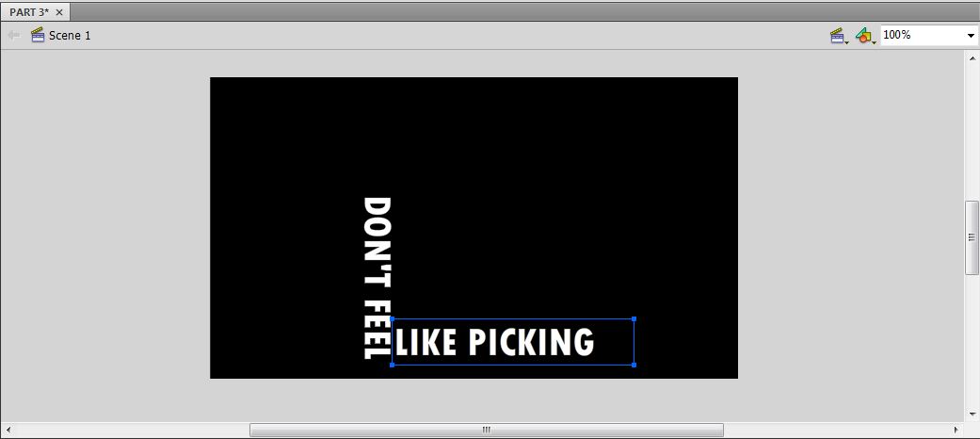
Task: Expand the 100% zoom dropdown arrow
Action: [971, 36]
